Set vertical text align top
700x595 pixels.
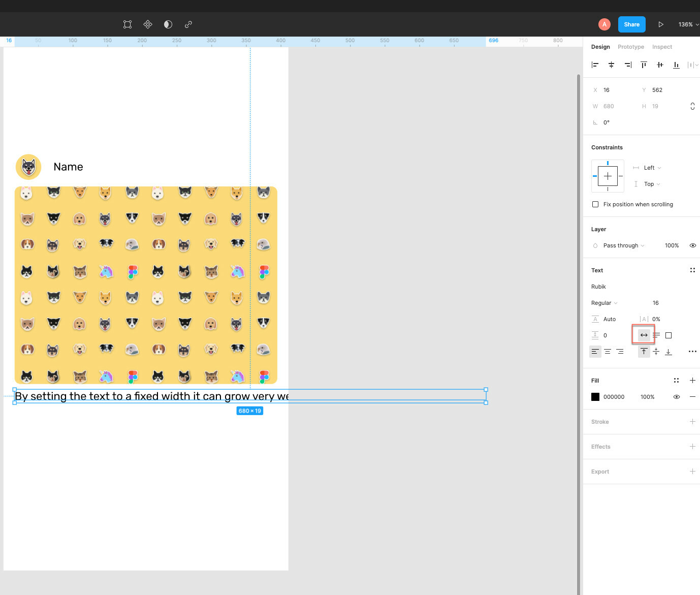644,352
